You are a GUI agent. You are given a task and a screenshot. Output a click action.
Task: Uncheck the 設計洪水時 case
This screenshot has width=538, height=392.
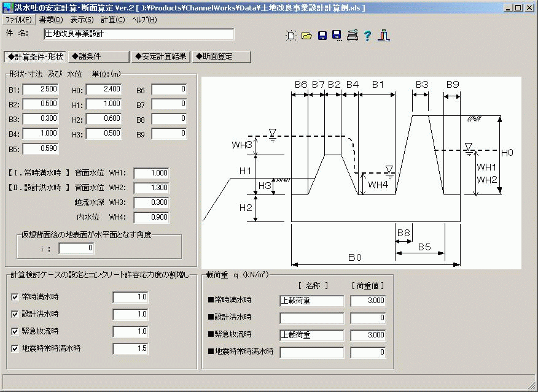click(x=14, y=314)
